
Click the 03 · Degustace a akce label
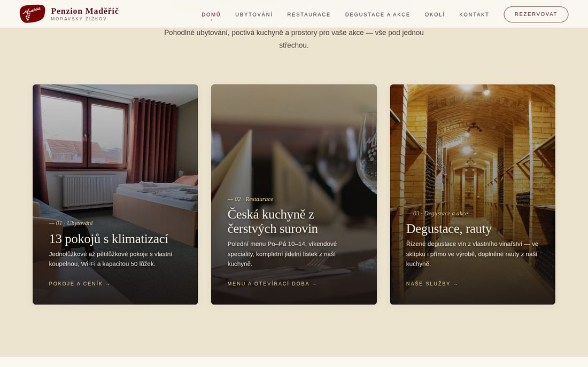[x=437, y=213]
